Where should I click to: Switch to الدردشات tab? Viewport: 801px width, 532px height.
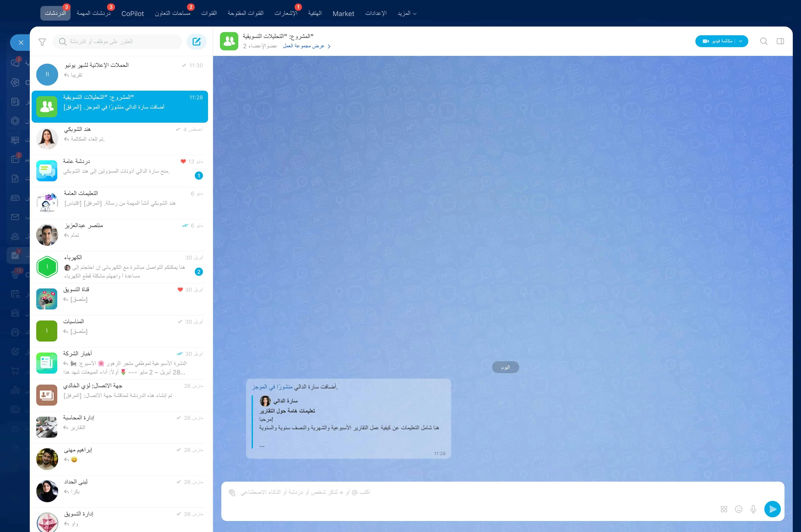pos(55,13)
